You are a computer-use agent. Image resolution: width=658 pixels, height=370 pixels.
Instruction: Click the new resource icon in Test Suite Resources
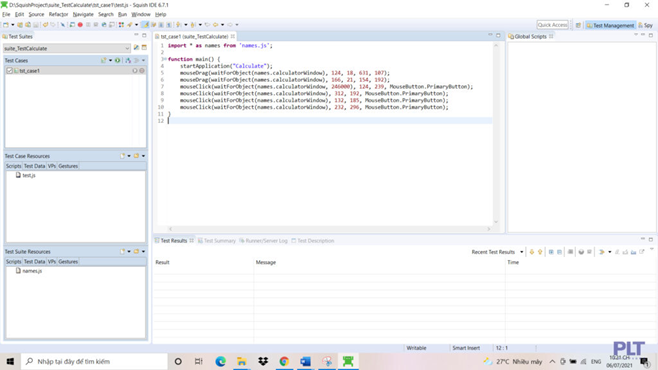coord(123,252)
